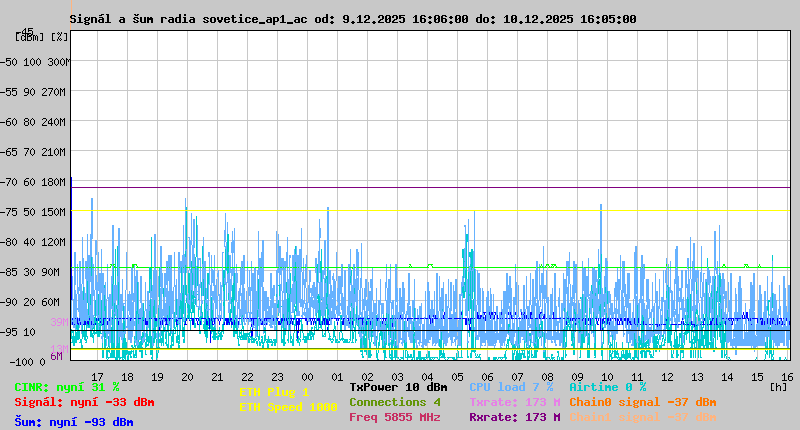Click the 20 hour mark on time axis
This screenshot has width=800, height=430.
(x=187, y=377)
